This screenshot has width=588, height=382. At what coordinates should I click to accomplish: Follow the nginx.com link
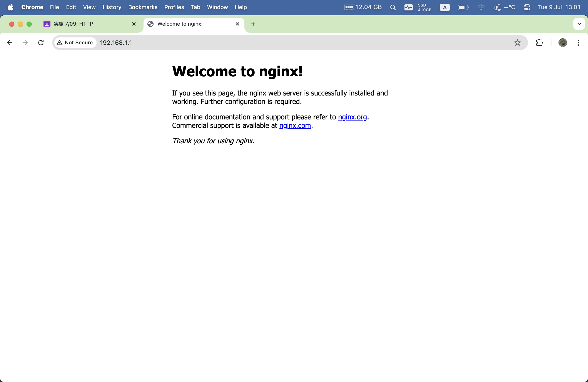click(295, 126)
